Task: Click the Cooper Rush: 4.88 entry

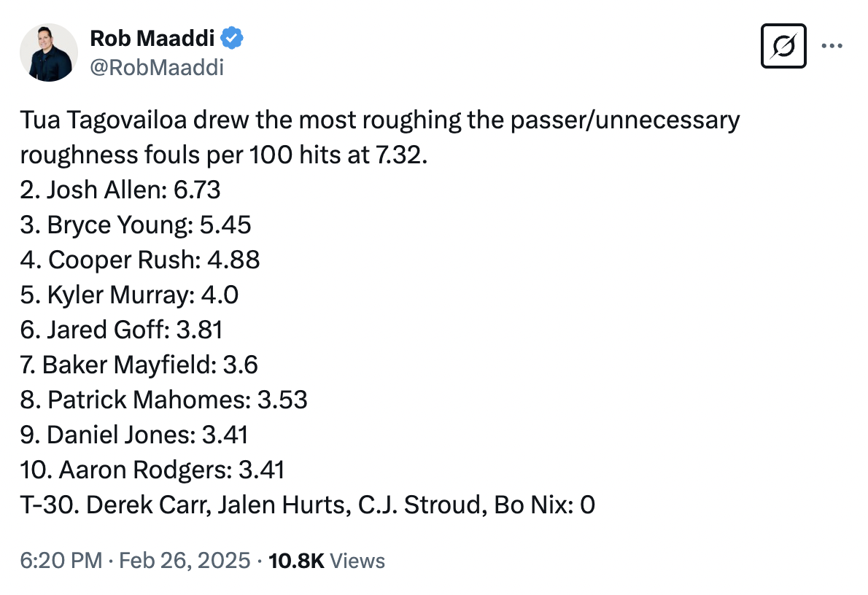Action: (140, 260)
